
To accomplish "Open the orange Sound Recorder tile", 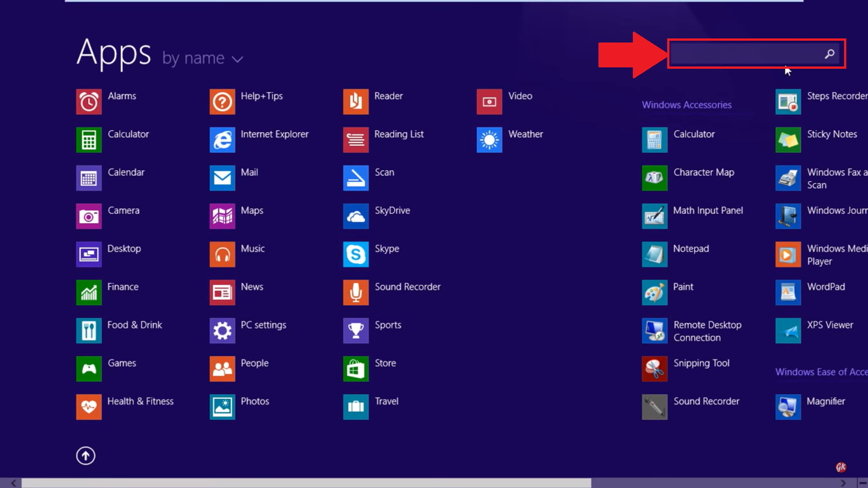I will [x=356, y=293].
